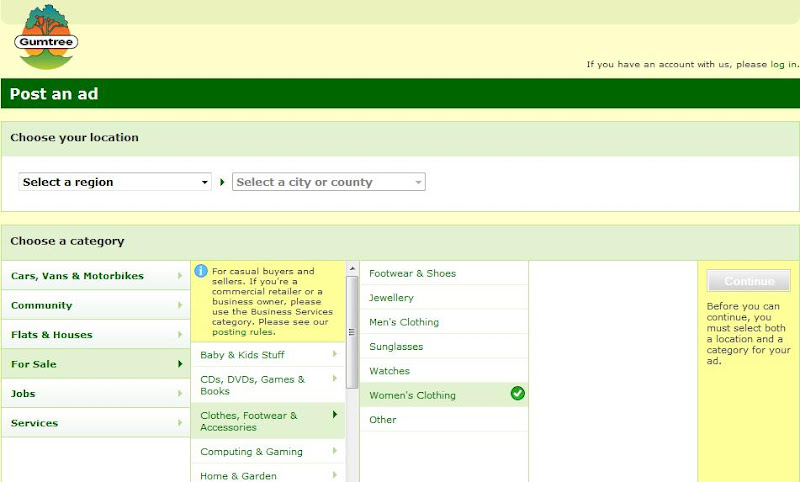Click the Continue button
This screenshot has height=482, width=800.
(748, 281)
